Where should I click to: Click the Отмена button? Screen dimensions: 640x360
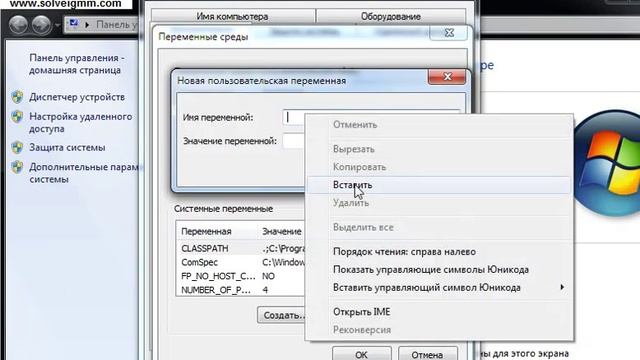(427, 354)
